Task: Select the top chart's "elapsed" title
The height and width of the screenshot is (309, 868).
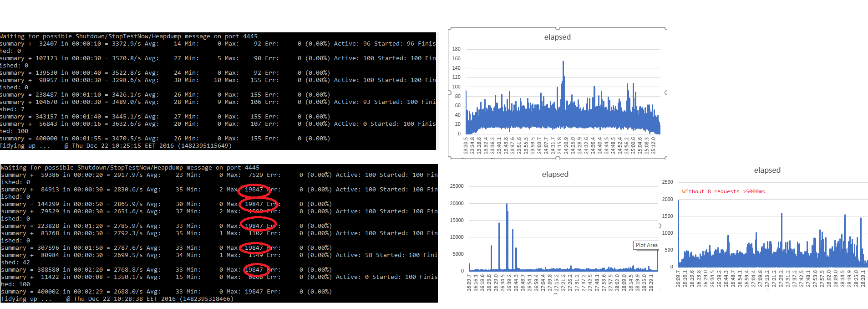Action: tap(557, 37)
